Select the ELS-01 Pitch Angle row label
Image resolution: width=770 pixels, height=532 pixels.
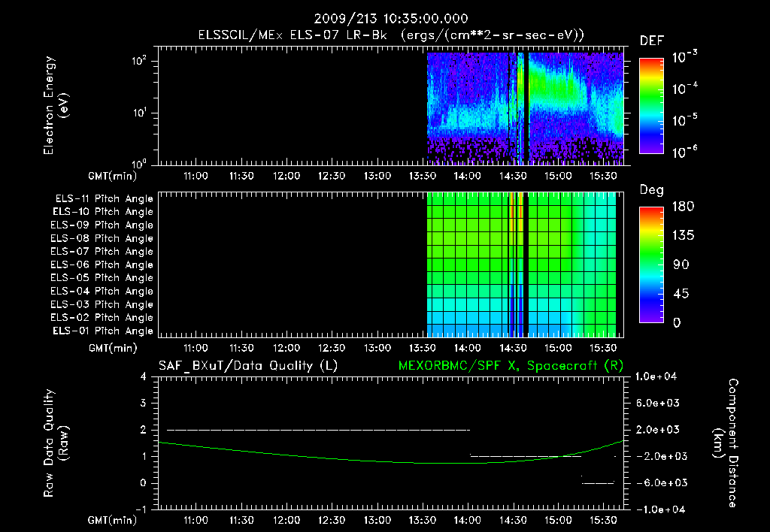(103, 331)
